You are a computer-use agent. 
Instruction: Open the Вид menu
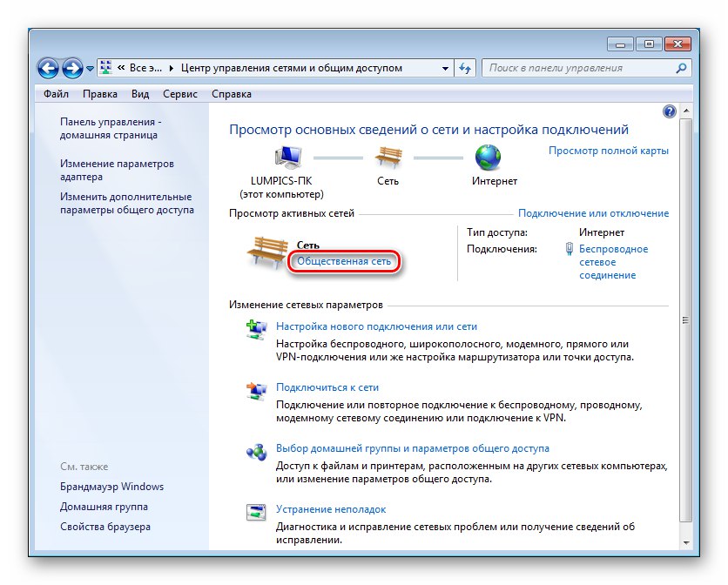pos(140,94)
